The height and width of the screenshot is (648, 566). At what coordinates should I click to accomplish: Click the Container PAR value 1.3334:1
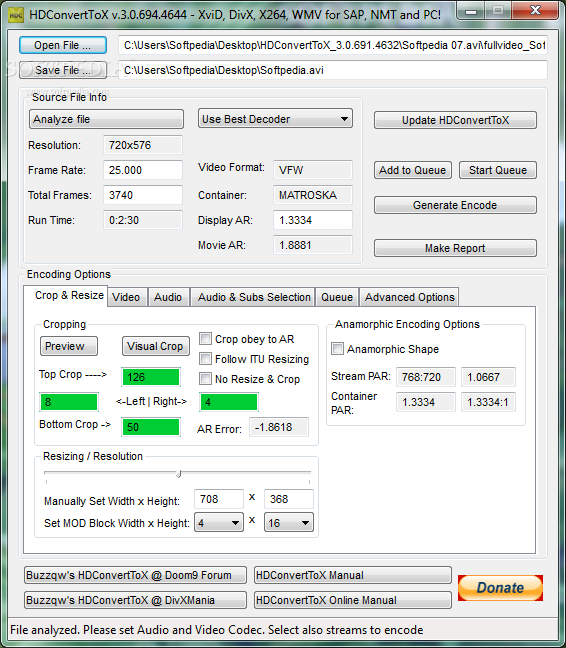click(488, 402)
